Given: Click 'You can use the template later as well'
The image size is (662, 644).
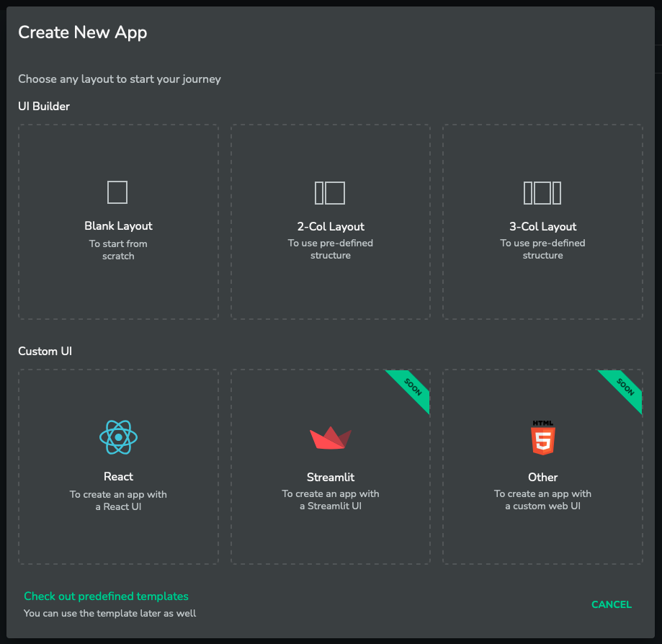Looking at the screenshot, I should coord(109,613).
